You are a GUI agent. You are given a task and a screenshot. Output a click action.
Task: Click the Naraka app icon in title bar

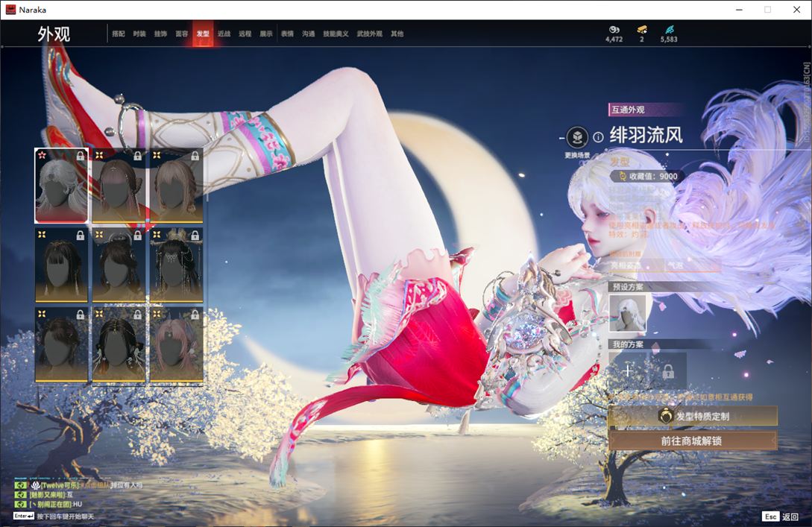coord(10,10)
